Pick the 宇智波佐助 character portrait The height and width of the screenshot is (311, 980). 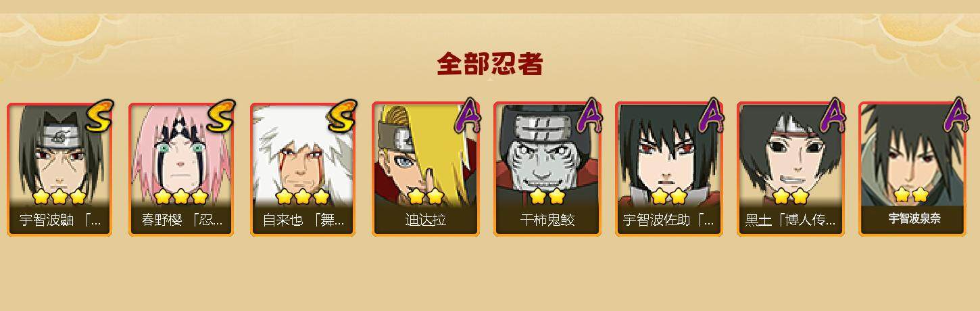click(x=668, y=169)
